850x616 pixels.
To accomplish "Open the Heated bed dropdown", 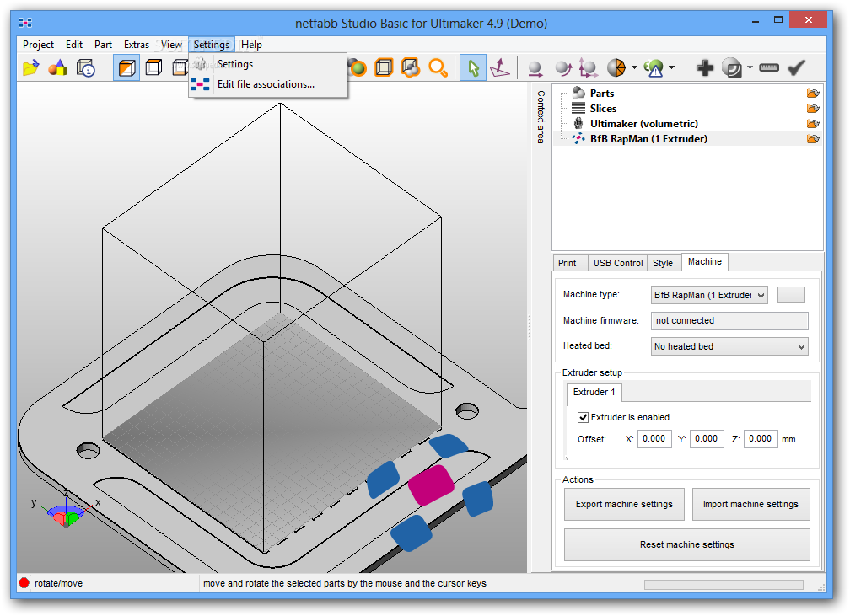I will tap(729, 346).
